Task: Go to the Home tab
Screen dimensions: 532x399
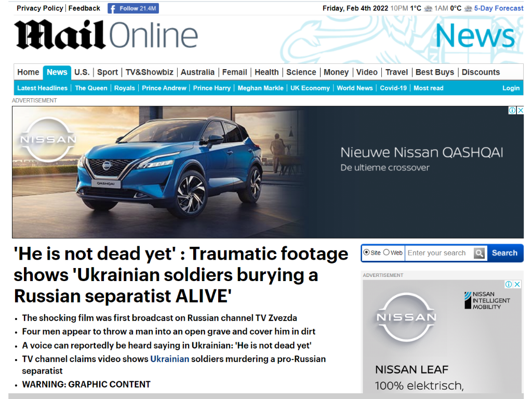Action: click(28, 72)
